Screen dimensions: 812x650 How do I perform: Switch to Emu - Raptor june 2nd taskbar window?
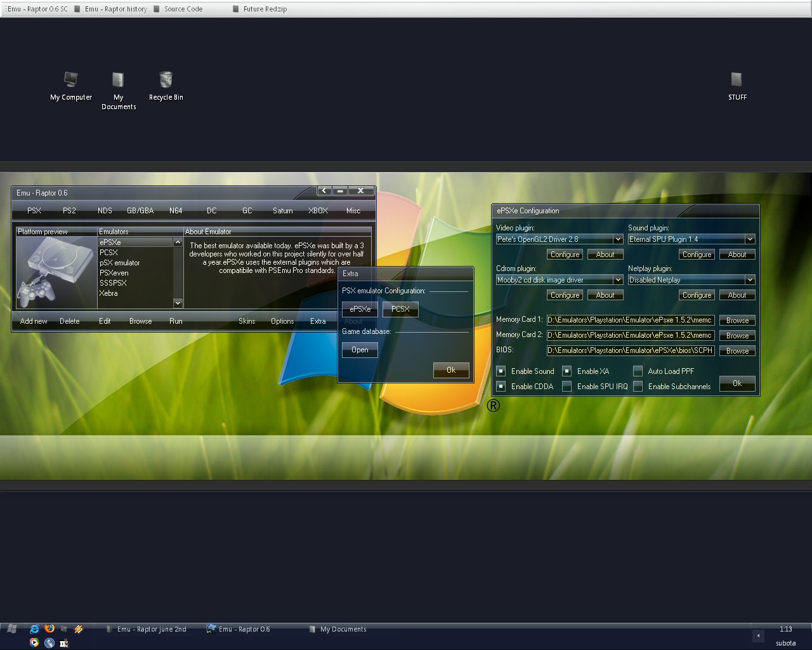(146, 629)
